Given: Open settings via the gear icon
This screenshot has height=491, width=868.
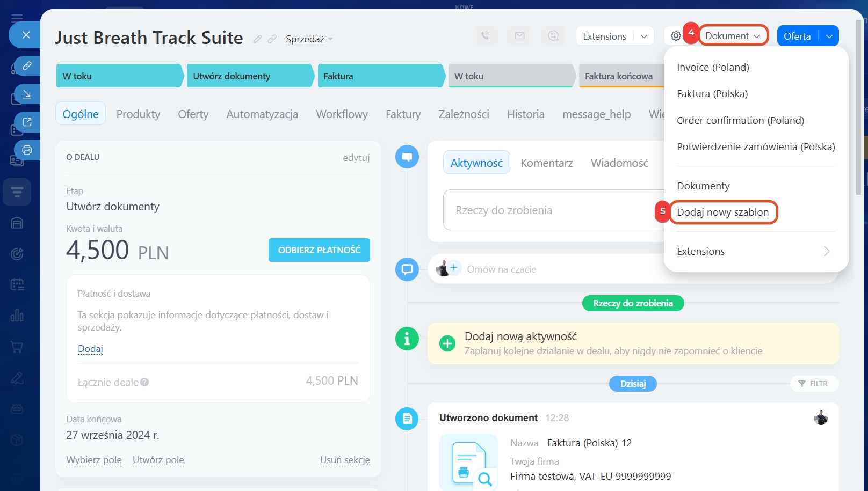Looking at the screenshot, I should pos(676,36).
